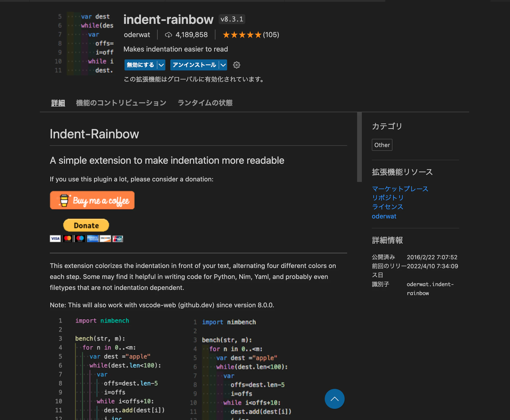Click the scroll-to-top arrow button

(x=334, y=399)
